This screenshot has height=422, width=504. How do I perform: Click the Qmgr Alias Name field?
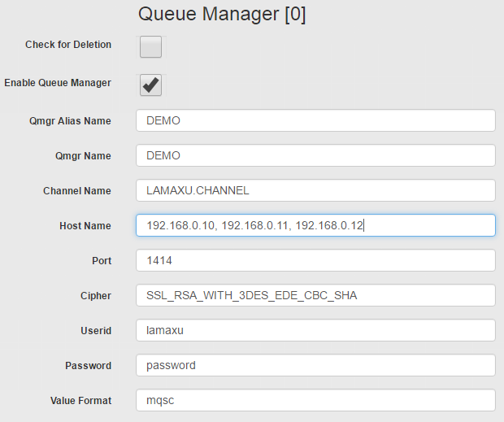pyautogui.click(x=315, y=120)
